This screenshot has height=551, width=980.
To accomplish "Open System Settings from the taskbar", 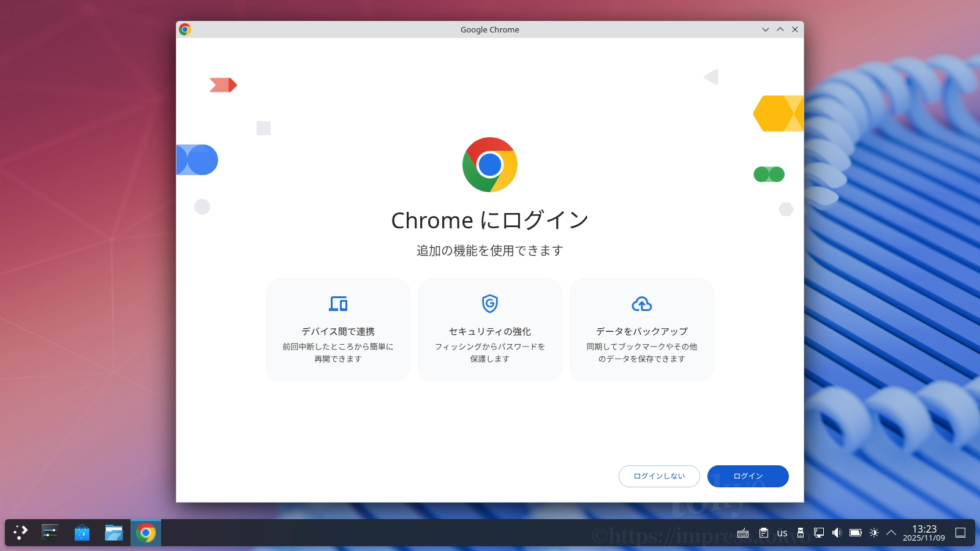I will click(50, 533).
